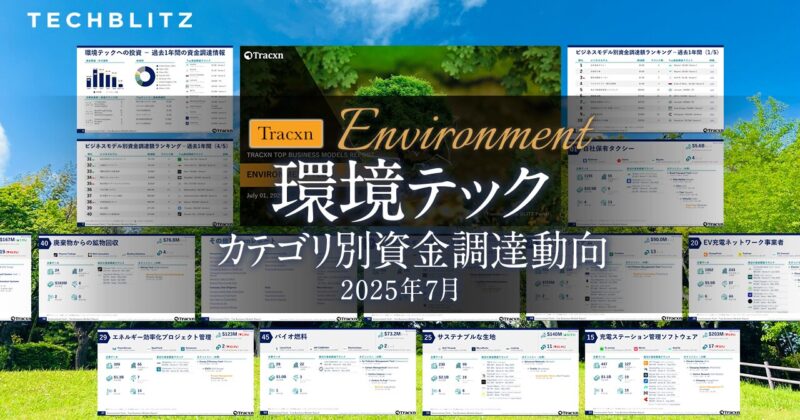Open the "廃棄物からの鉱物回収" slide thumbnail
This screenshot has height=420, width=800.
pos(117,278)
